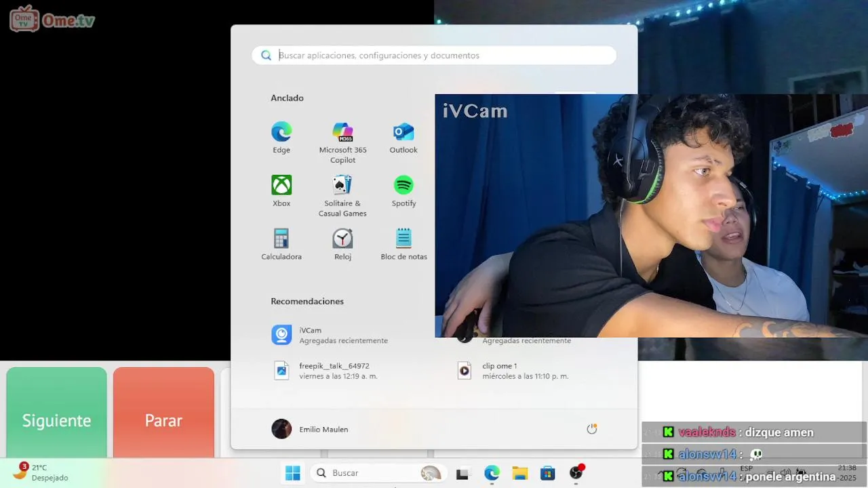Launch Microsoft 365 Copilot
The image size is (868, 488).
tap(342, 143)
